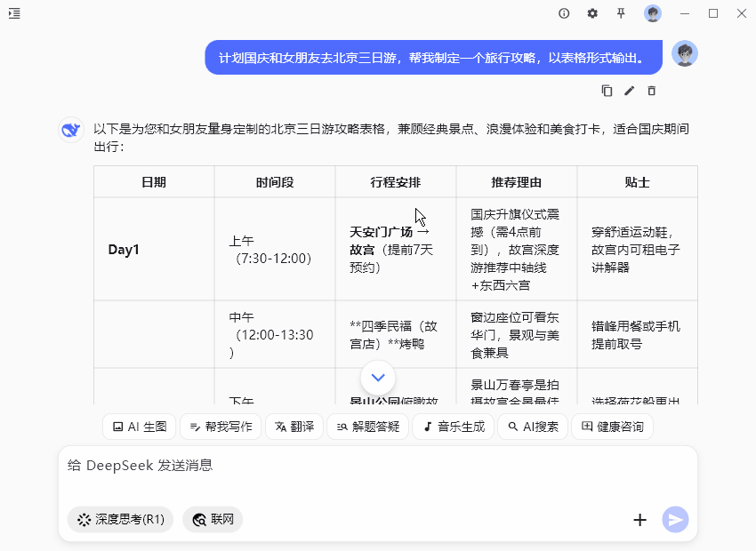Image resolution: width=756 pixels, height=551 pixels.
Task: Open your profile avatar menu
Action: click(654, 13)
